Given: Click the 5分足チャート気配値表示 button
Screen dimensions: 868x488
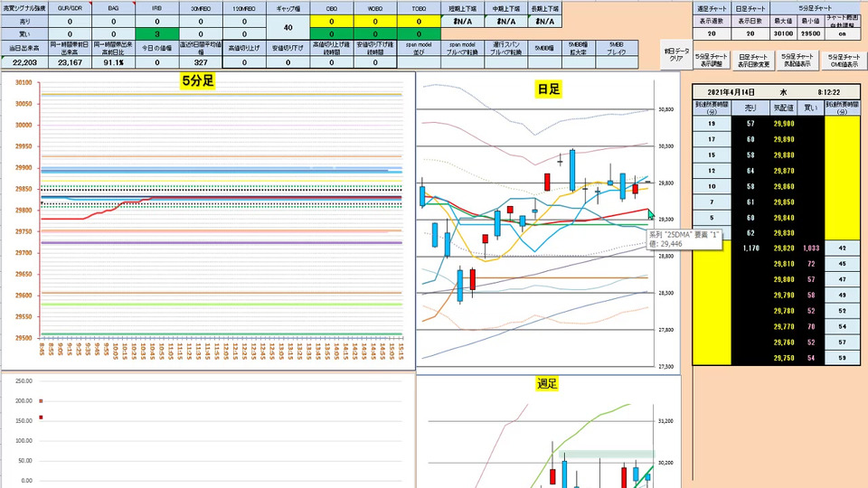Looking at the screenshot, I should click(797, 61).
